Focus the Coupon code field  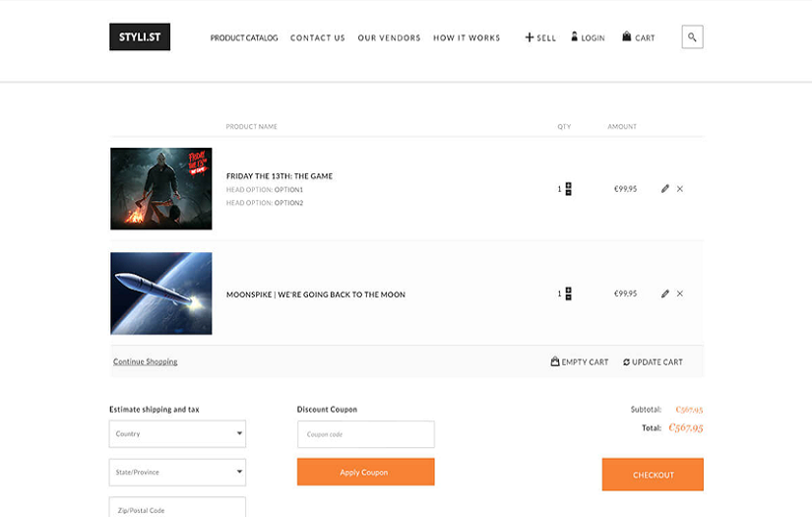coord(365,434)
